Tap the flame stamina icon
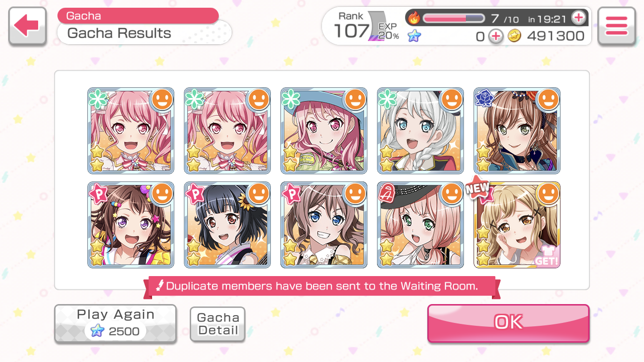 tap(414, 18)
